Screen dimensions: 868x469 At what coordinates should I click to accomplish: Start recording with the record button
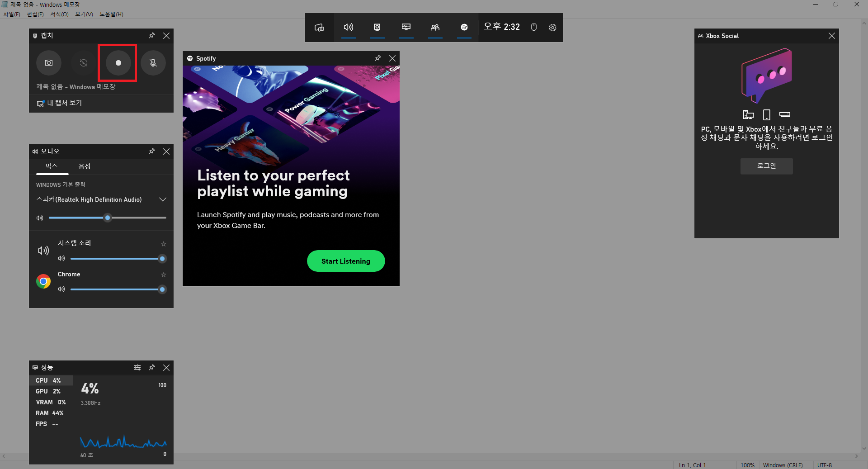pyautogui.click(x=118, y=63)
